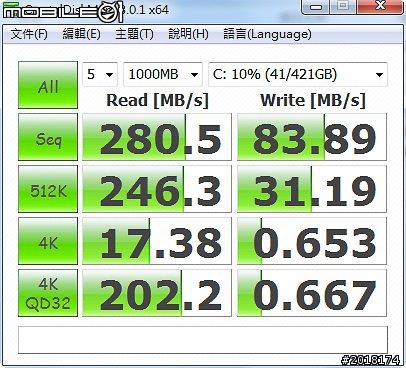Start the 4K QD32 benchmark test
Image resolution: width=406 pixels, height=368 pixels.
coord(48,293)
